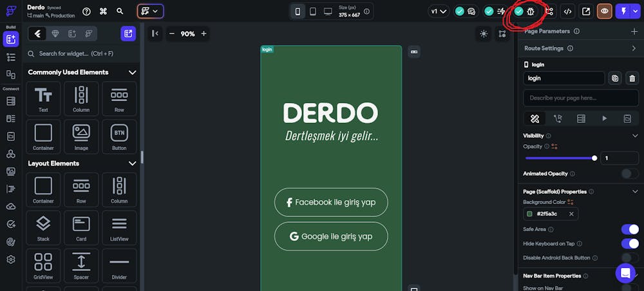644x291 pixels.
Task: Open the support chat bubble
Action: [x=625, y=273]
